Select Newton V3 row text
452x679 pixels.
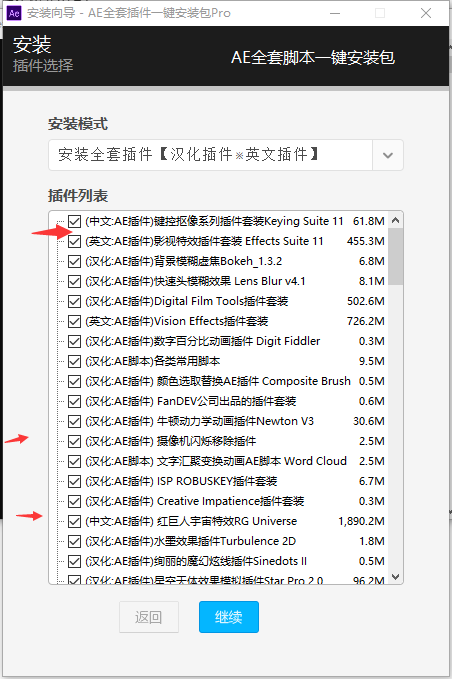[200, 421]
